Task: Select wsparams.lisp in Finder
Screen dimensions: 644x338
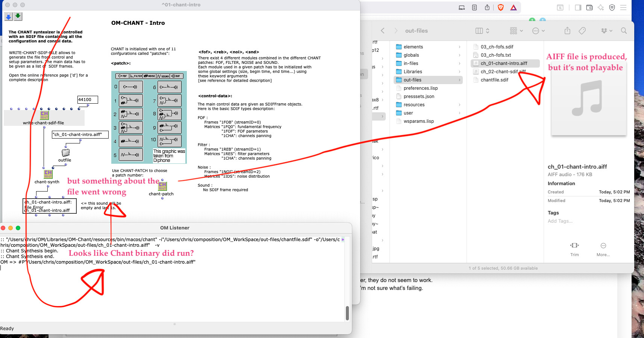Action: [x=428, y=121]
